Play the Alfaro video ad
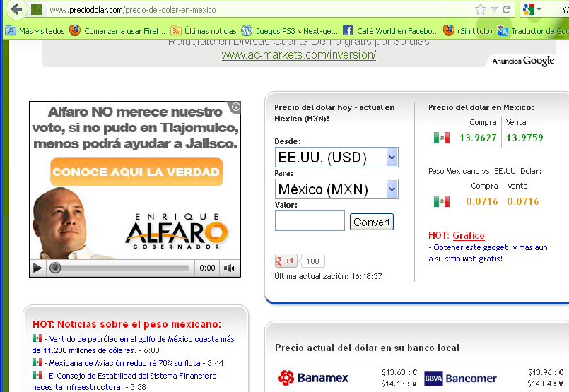Viewport: 569px width, 392px height. [37, 268]
